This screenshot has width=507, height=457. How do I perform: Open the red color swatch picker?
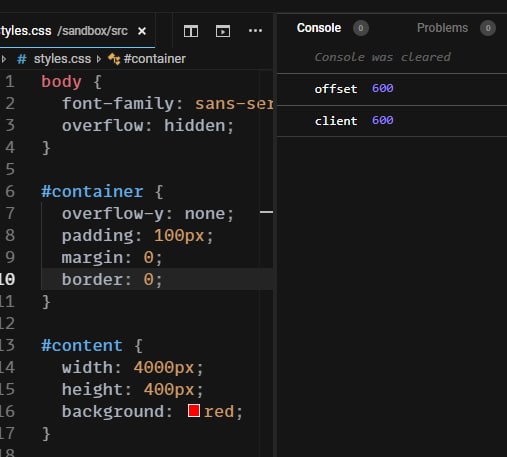(x=194, y=411)
